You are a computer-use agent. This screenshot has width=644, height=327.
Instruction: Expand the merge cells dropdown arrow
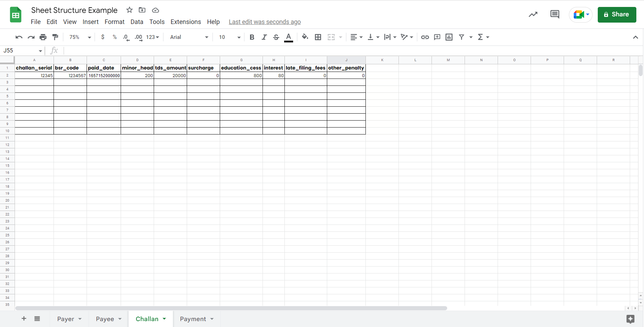coord(341,37)
